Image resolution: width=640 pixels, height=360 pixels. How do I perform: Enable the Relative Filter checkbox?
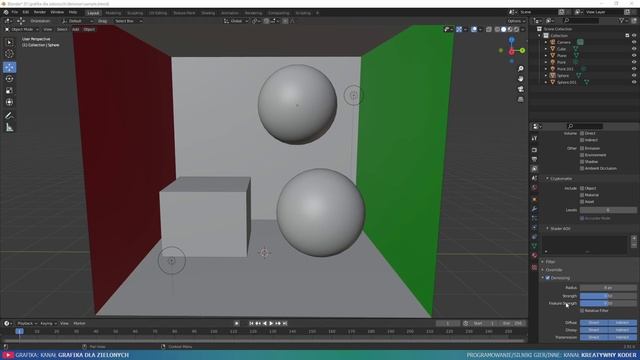[582, 311]
